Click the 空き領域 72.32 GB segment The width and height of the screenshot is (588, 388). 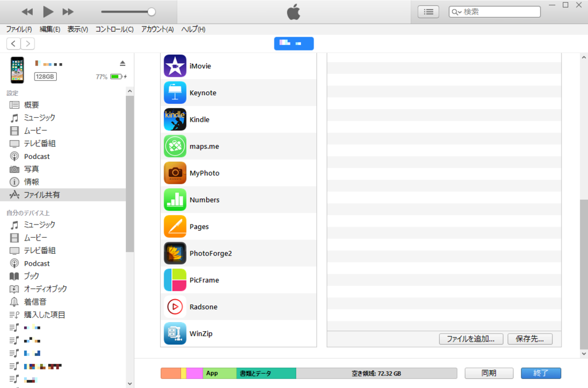[377, 374]
